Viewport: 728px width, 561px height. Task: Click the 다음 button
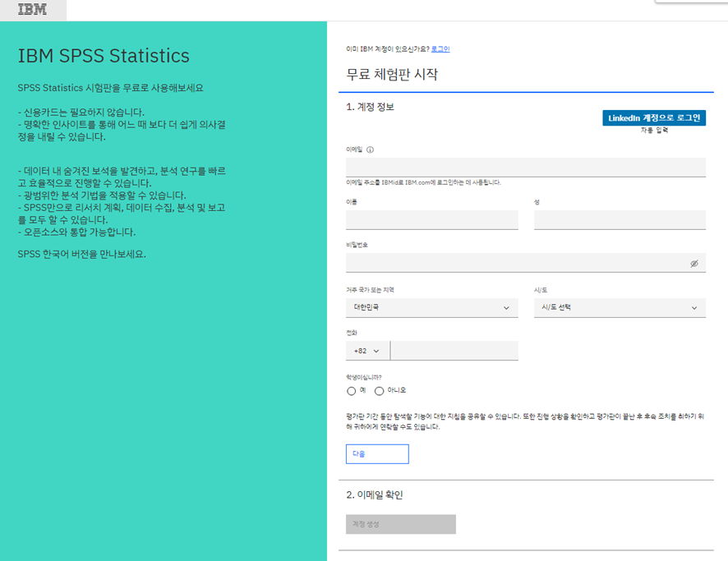pos(377,453)
